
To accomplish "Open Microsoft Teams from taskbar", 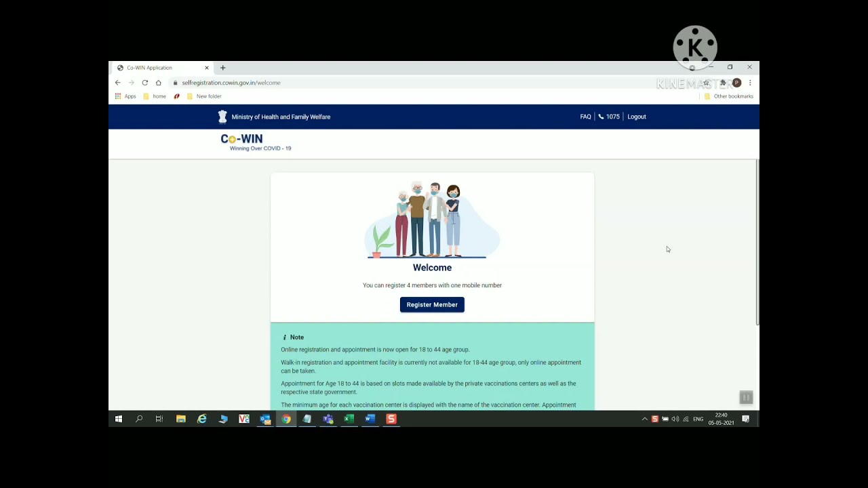I will point(328,419).
